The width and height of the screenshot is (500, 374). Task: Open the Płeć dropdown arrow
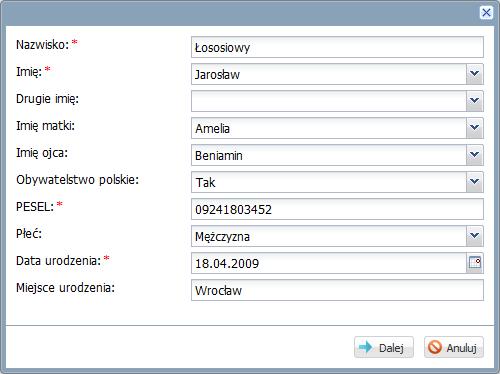[x=475, y=236]
